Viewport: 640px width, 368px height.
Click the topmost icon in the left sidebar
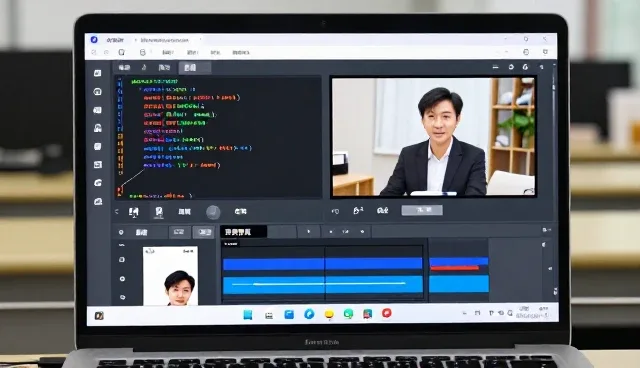[98, 73]
